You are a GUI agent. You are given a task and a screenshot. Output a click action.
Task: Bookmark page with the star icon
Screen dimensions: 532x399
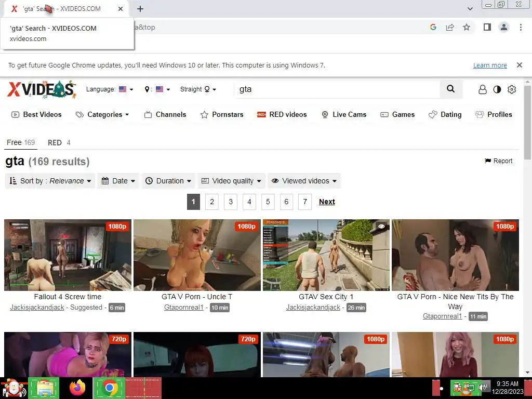point(467,27)
